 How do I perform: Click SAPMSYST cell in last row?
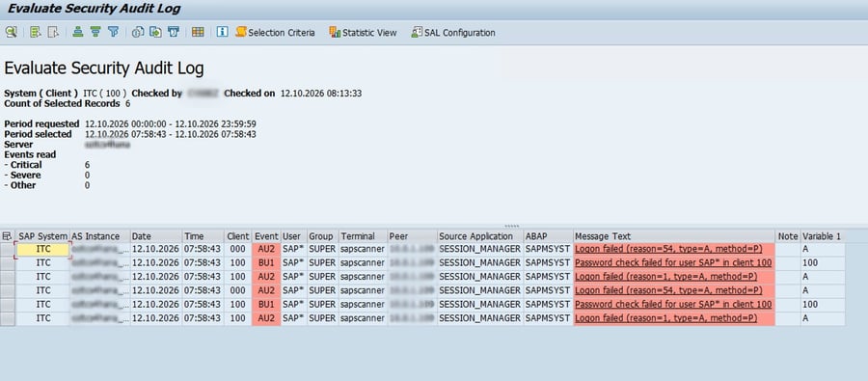(x=548, y=319)
